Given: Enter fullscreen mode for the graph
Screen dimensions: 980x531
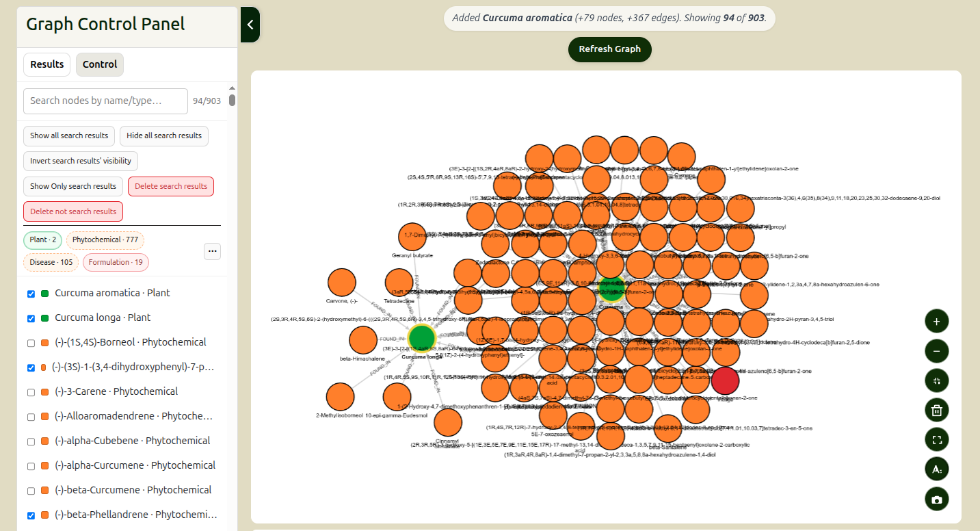Looking at the screenshot, I should point(936,439).
